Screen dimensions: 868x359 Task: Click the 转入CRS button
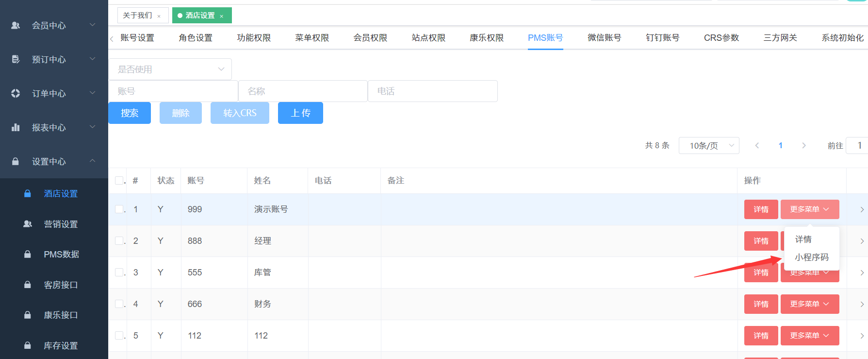[x=240, y=113]
